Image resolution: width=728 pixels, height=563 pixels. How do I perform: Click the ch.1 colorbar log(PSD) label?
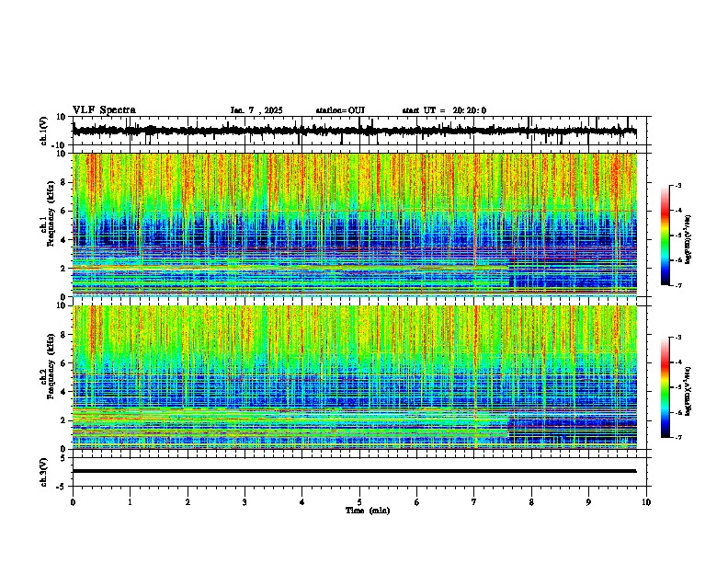(688, 239)
